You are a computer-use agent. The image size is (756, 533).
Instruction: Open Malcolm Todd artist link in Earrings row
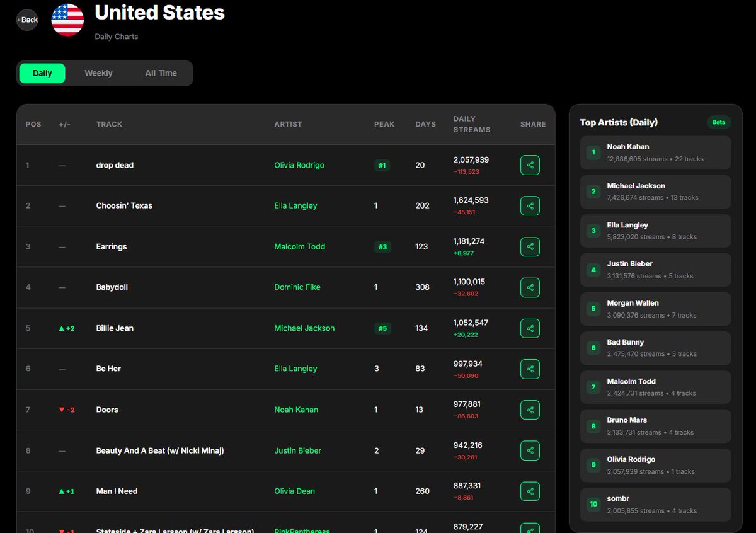coord(299,246)
